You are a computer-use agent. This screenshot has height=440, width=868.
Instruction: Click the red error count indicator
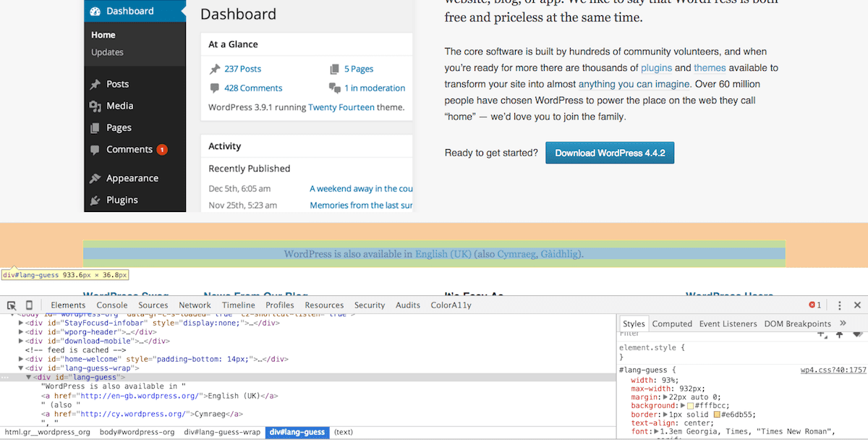815,305
